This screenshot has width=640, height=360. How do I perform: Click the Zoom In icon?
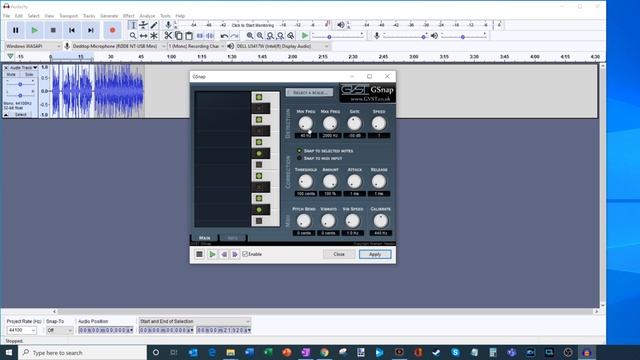250,36
